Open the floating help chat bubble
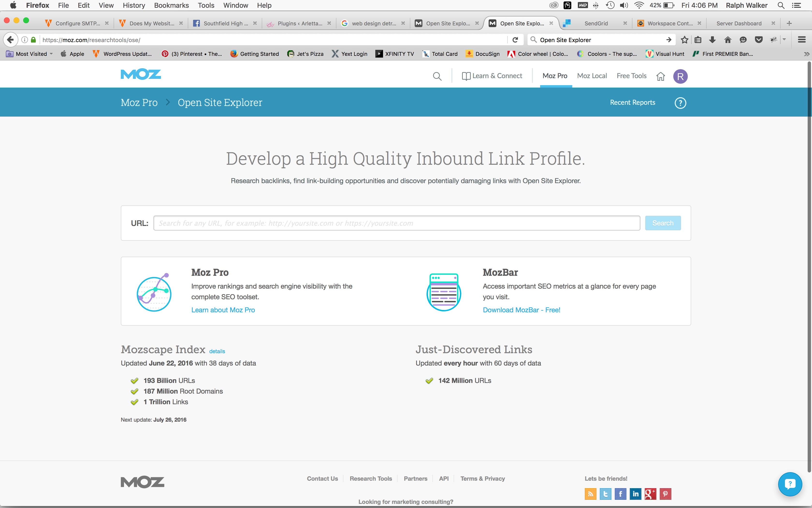Image resolution: width=812 pixels, height=508 pixels. [790, 484]
